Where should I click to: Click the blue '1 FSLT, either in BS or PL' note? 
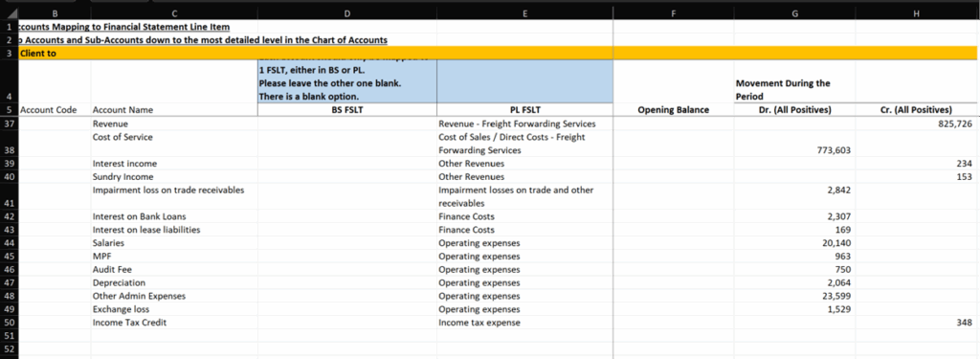pyautogui.click(x=346, y=81)
